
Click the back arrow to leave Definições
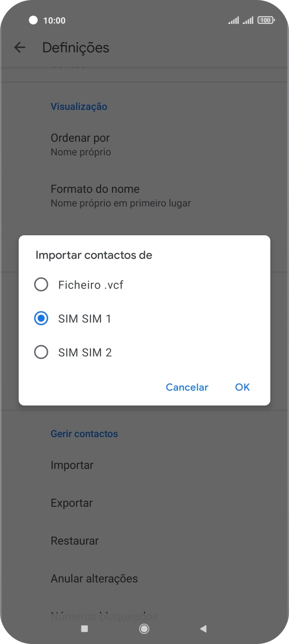click(20, 47)
